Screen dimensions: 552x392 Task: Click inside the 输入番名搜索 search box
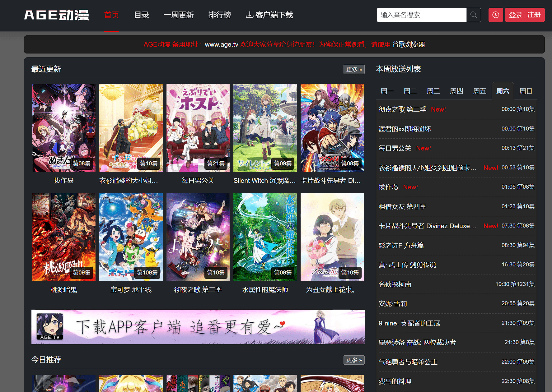[x=422, y=15]
